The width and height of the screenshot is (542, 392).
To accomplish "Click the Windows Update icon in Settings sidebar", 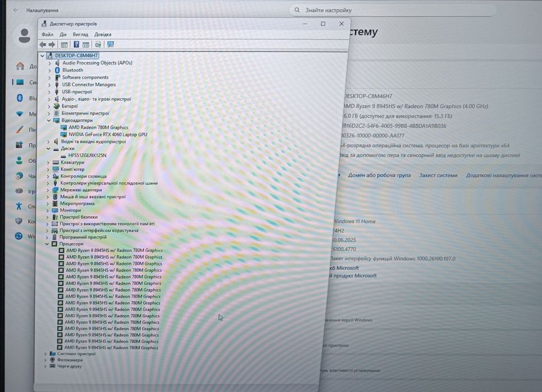I will (x=19, y=236).
